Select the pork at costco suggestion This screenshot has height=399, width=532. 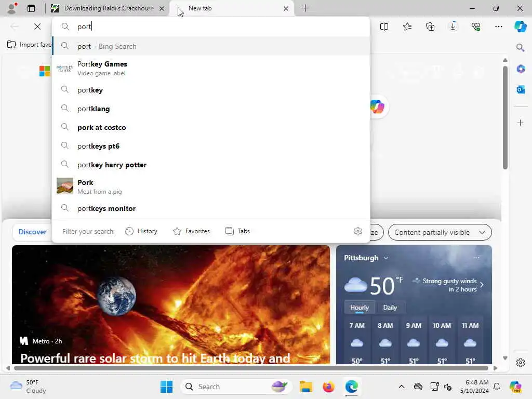click(x=211, y=127)
